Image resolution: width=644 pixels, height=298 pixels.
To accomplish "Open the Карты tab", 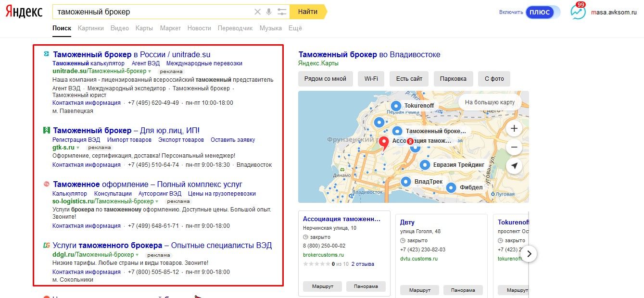I will point(144,28).
